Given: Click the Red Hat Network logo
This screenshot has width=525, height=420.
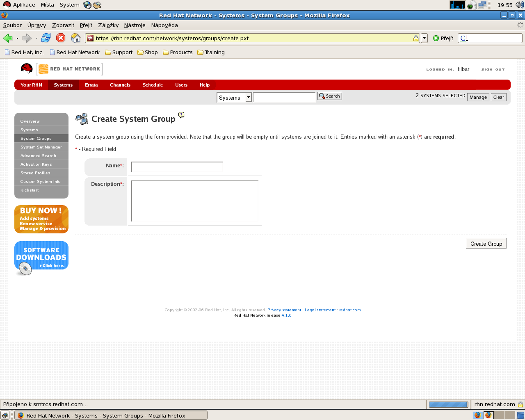Looking at the screenshot, I should (69, 69).
